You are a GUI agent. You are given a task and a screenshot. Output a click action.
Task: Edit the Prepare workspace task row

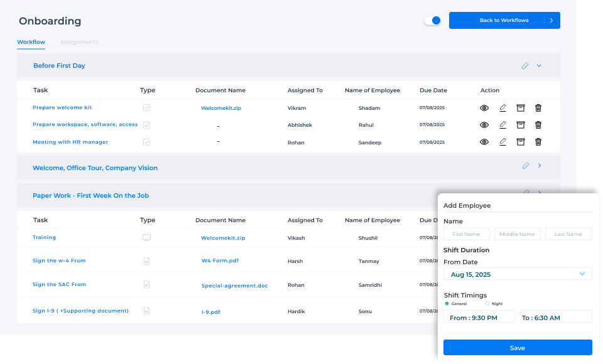tap(503, 125)
